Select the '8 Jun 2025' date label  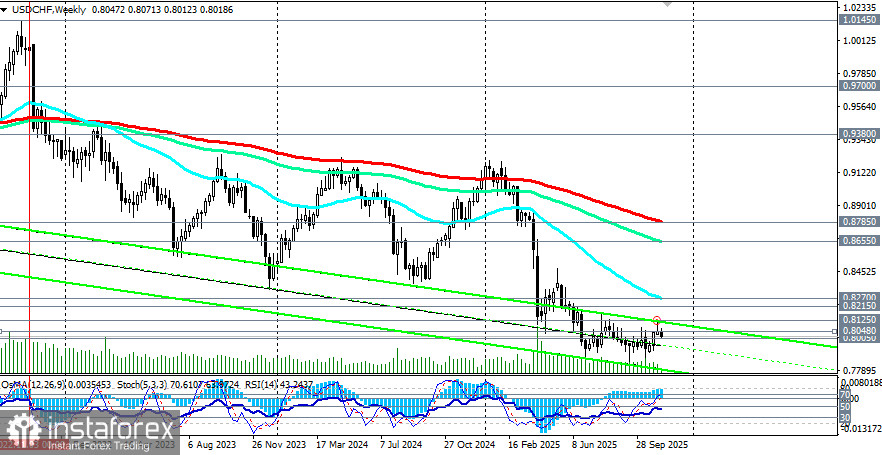[x=593, y=444]
